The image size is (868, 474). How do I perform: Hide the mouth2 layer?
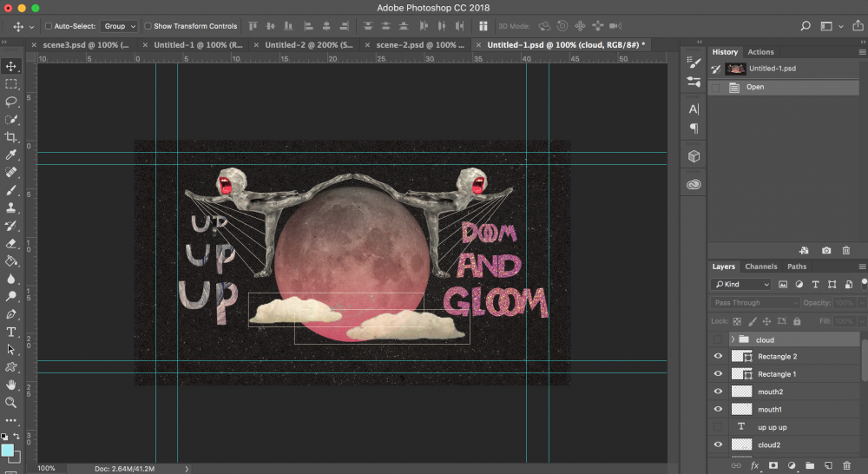[x=718, y=392]
